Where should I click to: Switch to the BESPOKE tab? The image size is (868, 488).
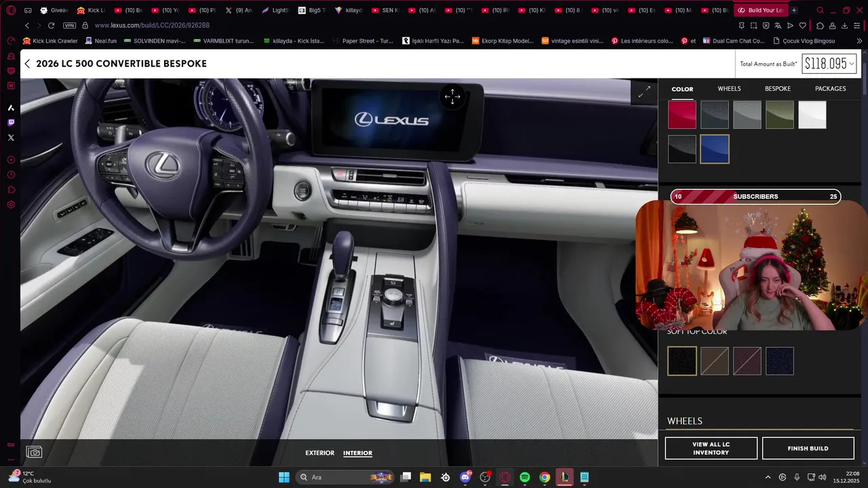tap(778, 89)
